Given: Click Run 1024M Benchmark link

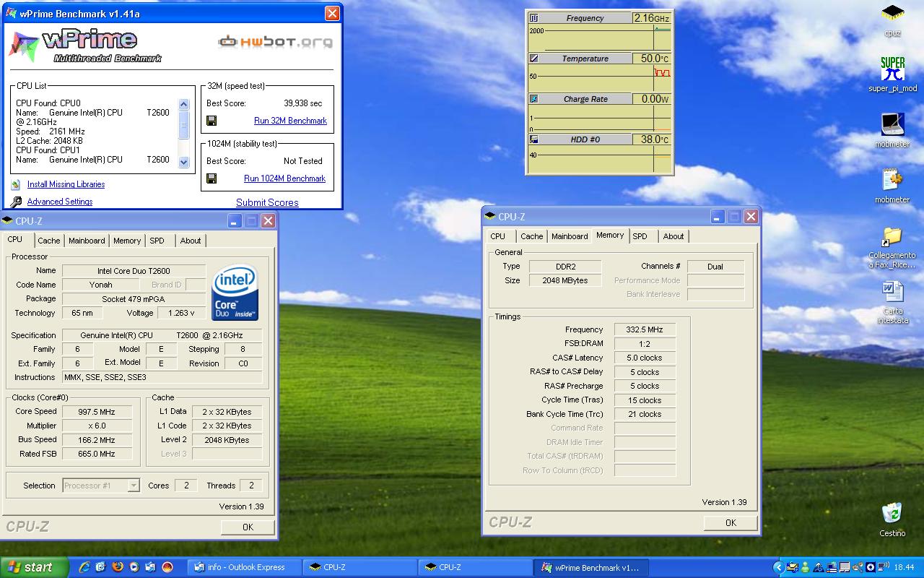Looking at the screenshot, I should click(x=284, y=178).
